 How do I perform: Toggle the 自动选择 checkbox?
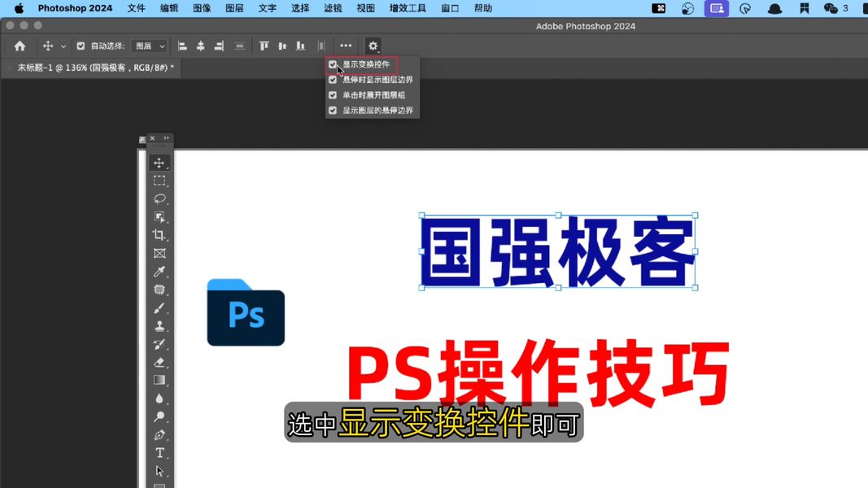pyautogui.click(x=81, y=46)
